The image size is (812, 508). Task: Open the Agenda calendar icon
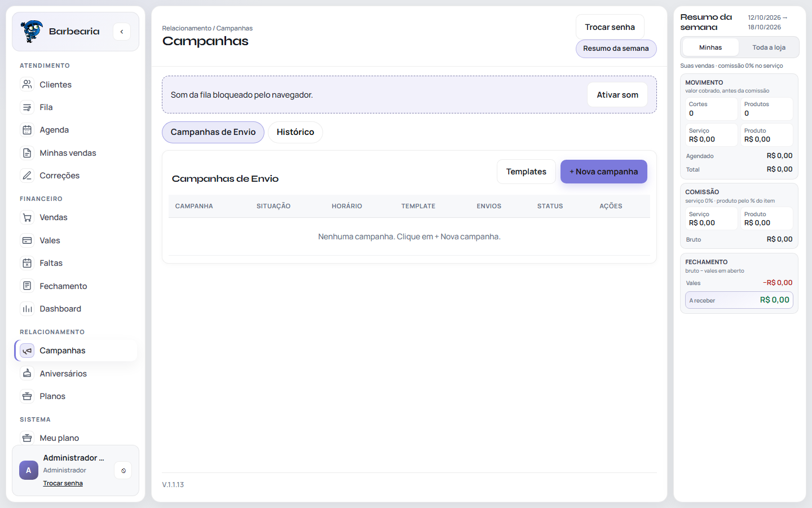(x=27, y=130)
